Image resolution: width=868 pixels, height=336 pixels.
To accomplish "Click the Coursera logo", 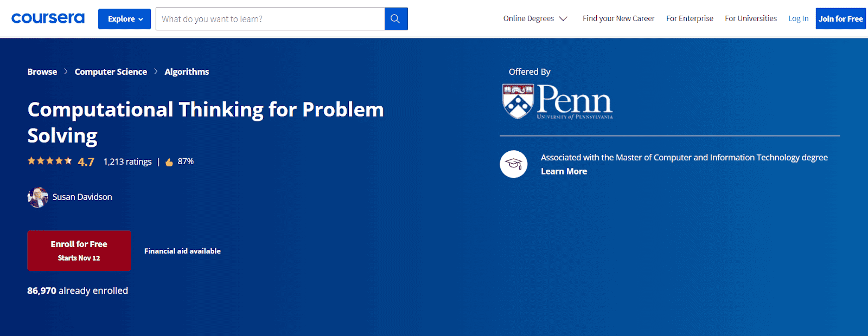I will click(x=48, y=18).
